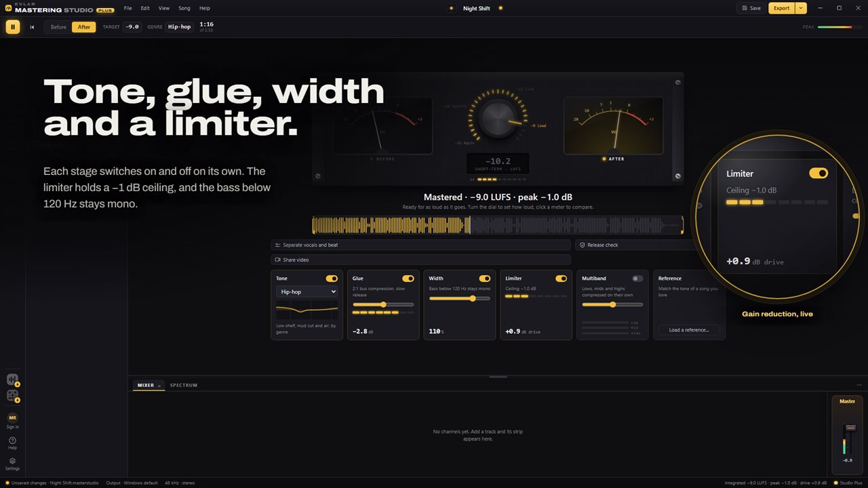The width and height of the screenshot is (868, 488).
Task: Adjust the Width slider handle
Action: click(x=473, y=298)
